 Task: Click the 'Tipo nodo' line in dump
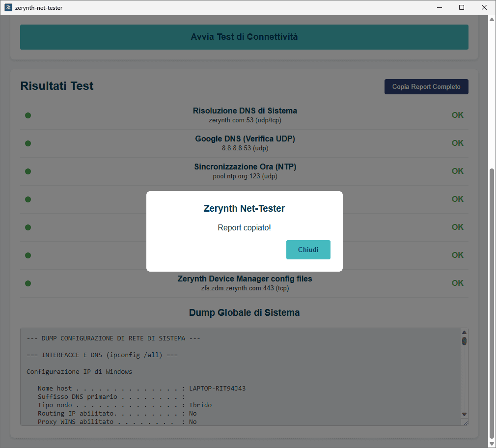pyautogui.click(x=125, y=405)
